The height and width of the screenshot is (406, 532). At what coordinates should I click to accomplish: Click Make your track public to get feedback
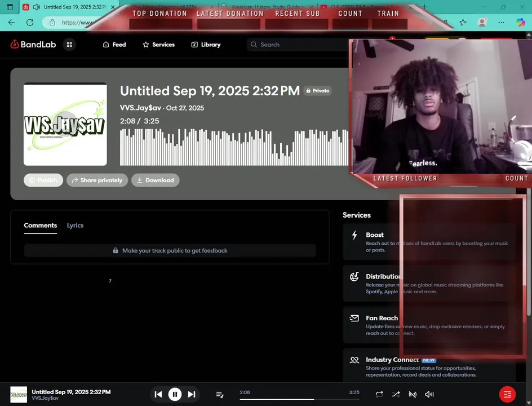coord(170,250)
